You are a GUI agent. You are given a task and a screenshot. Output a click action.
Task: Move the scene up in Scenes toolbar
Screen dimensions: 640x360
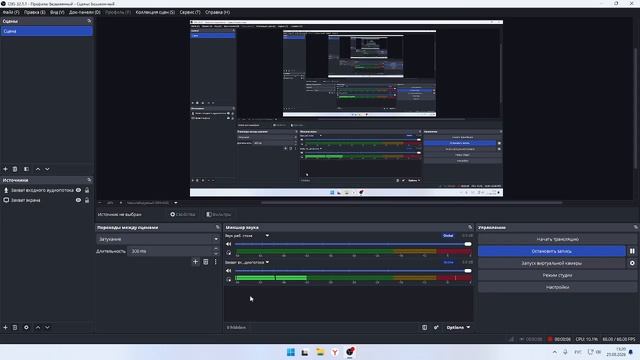pos(38,169)
